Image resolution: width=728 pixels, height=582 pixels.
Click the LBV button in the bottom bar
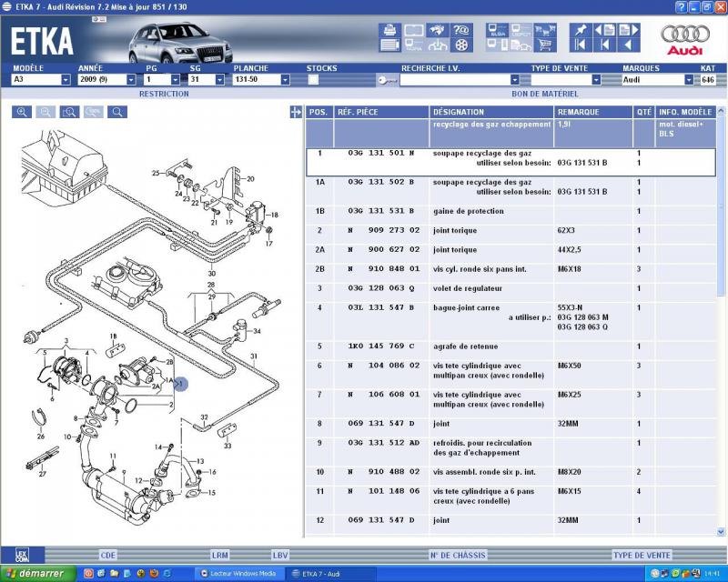(280, 555)
